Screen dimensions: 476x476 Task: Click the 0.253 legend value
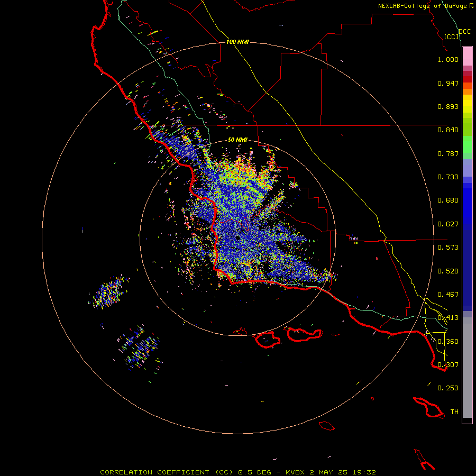tap(448, 388)
